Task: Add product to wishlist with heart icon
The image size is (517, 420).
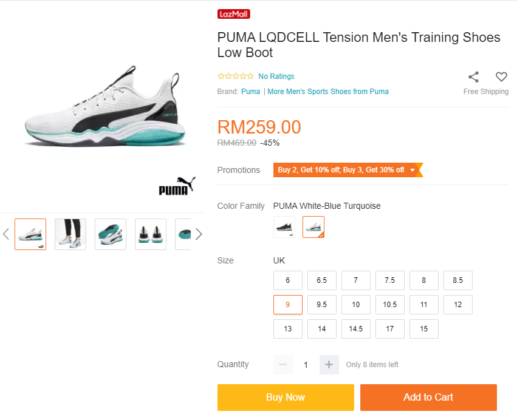Action: (501, 77)
